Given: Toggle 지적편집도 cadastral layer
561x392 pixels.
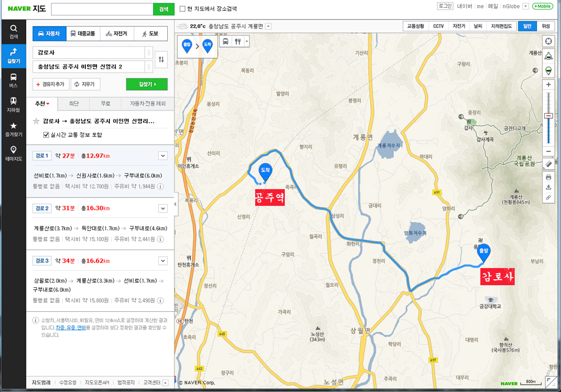Looking at the screenshot, I should coord(501,26).
